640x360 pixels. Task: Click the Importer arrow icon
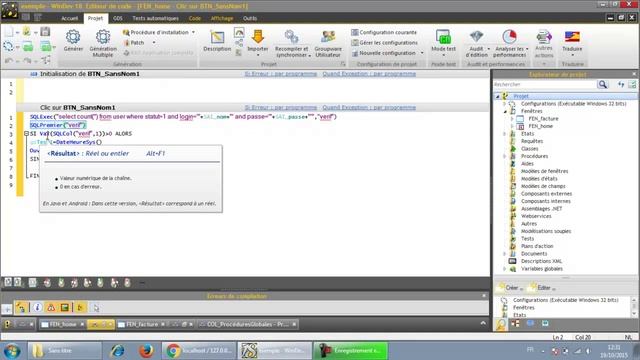click(258, 36)
